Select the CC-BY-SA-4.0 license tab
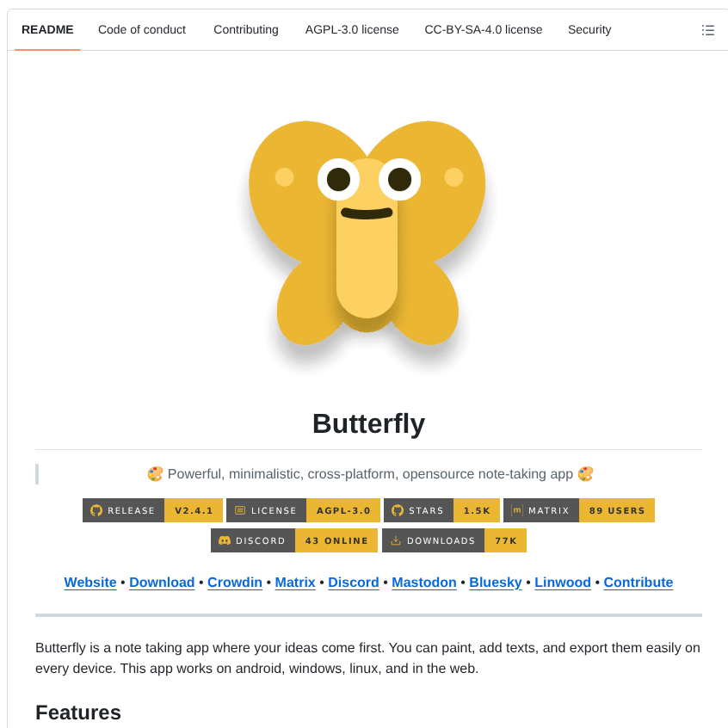 pyautogui.click(x=484, y=29)
